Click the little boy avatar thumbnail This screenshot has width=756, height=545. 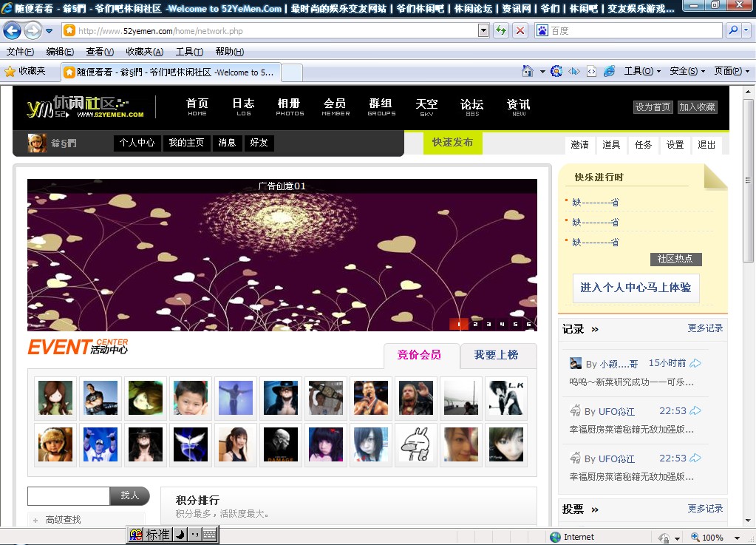[191, 398]
